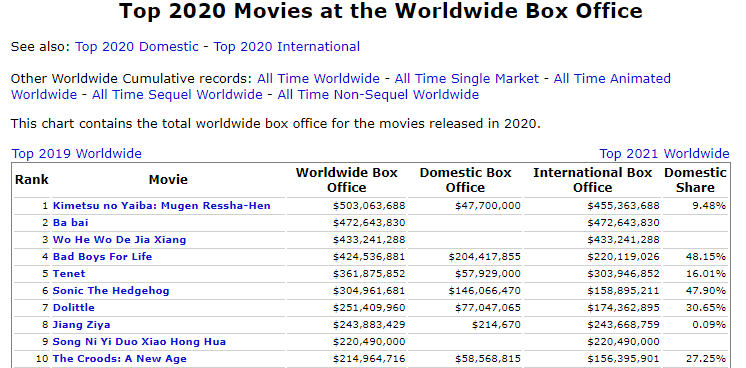
Task: Open Sonic The Hedgehog movie page
Action: pyautogui.click(x=111, y=290)
